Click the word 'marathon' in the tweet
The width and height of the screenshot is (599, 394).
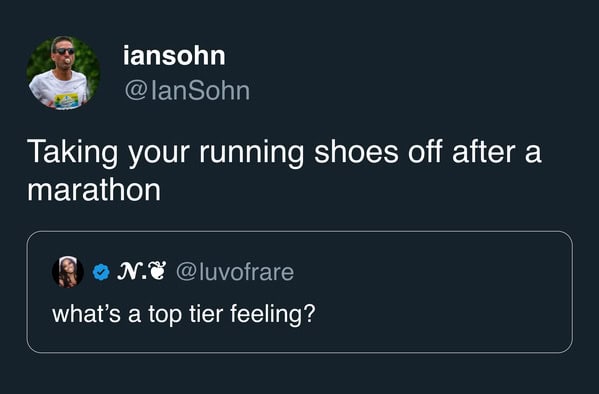click(94, 190)
